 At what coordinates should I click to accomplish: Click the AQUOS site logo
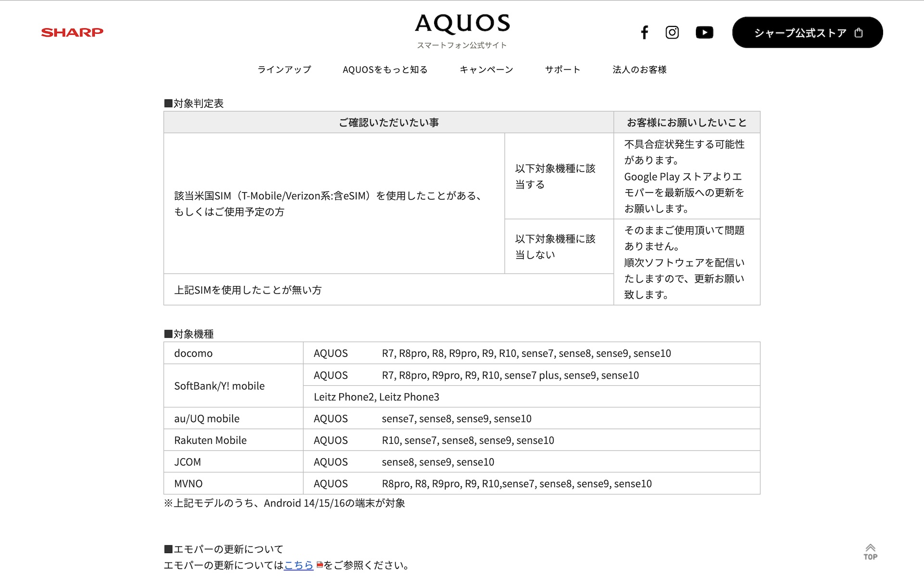point(462,24)
